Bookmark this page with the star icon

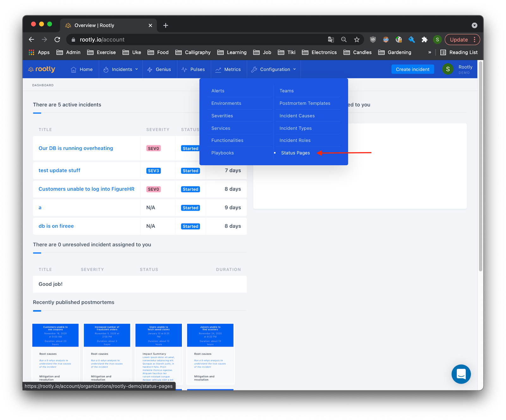coord(357,40)
